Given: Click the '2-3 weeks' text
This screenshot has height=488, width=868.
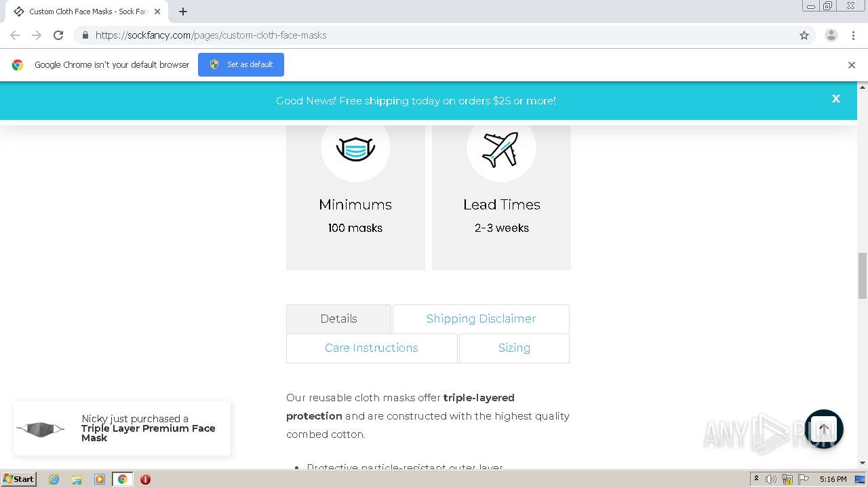Looking at the screenshot, I should 502,228.
